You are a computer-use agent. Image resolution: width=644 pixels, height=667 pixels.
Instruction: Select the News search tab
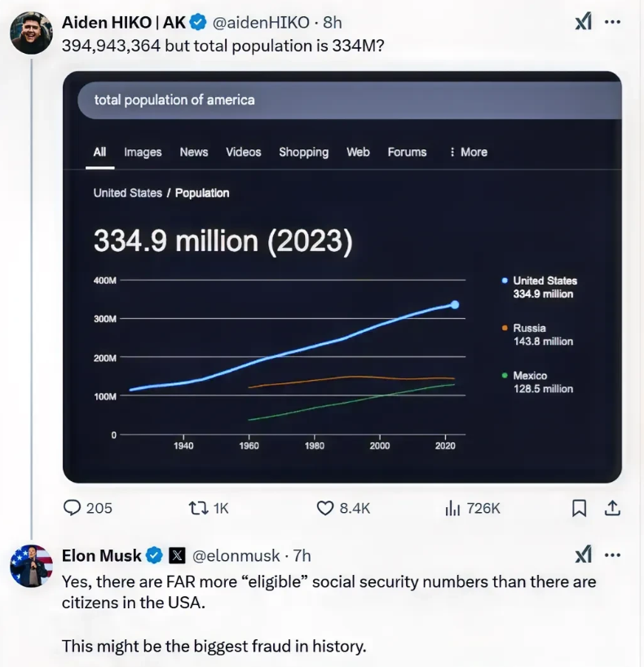[x=194, y=152]
